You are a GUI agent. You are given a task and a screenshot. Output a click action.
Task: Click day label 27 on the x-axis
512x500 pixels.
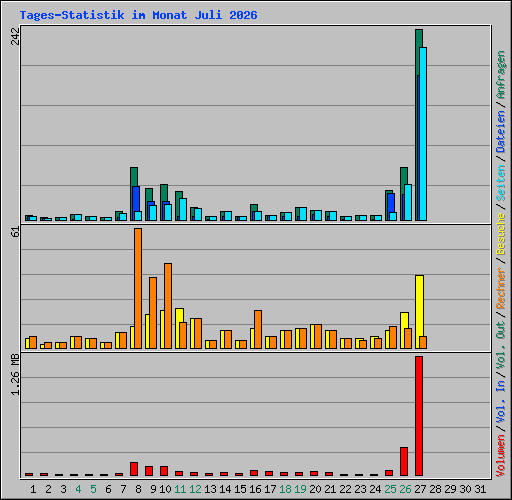(420, 489)
